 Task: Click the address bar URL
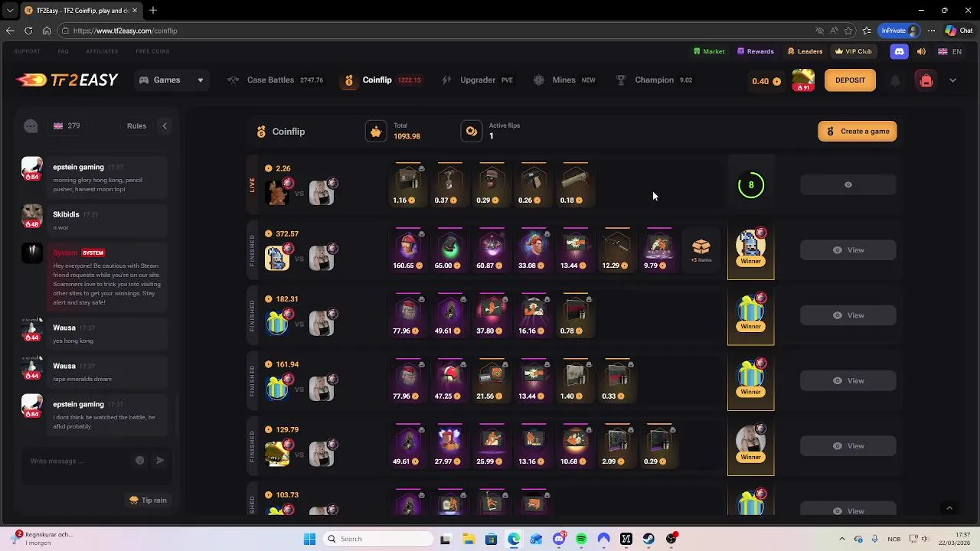[126, 31]
